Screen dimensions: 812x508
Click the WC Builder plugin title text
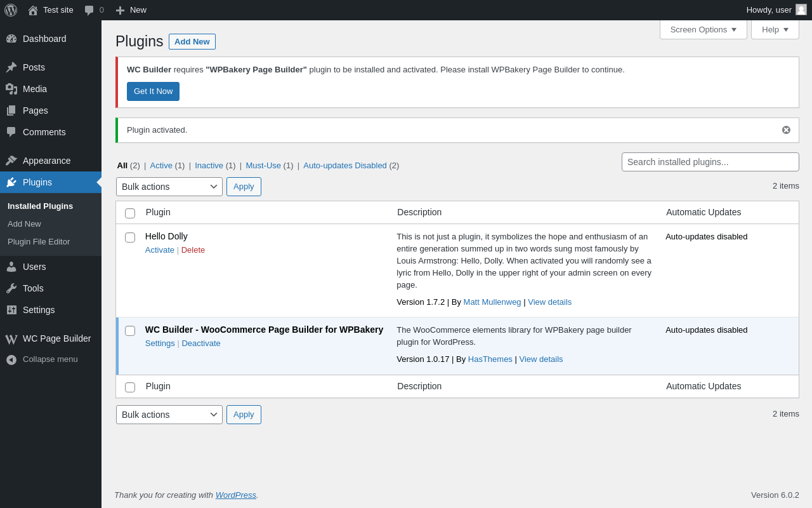[x=265, y=330]
